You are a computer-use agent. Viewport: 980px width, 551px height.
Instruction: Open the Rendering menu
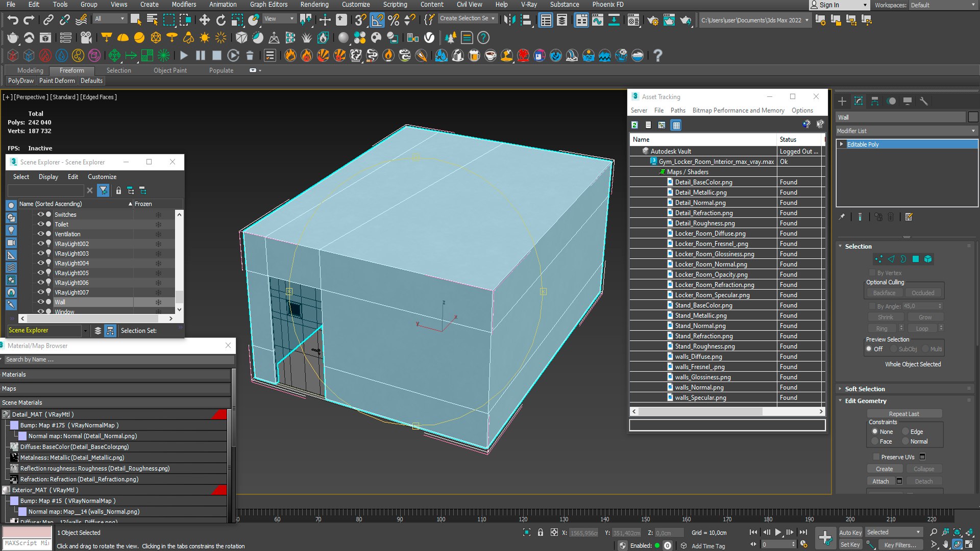314,4
